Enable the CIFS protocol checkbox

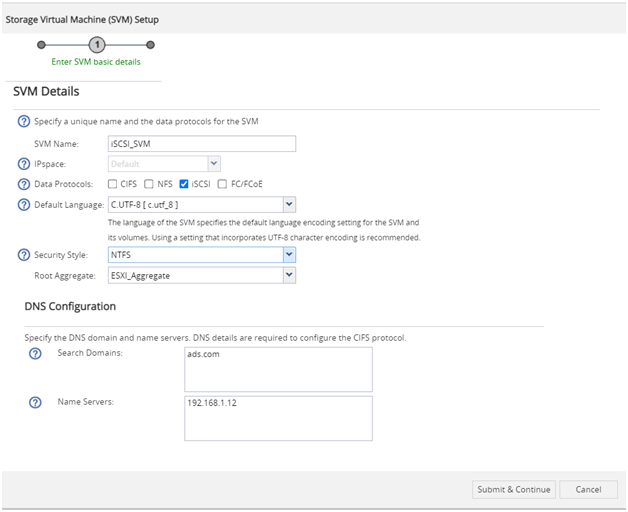tap(113, 184)
